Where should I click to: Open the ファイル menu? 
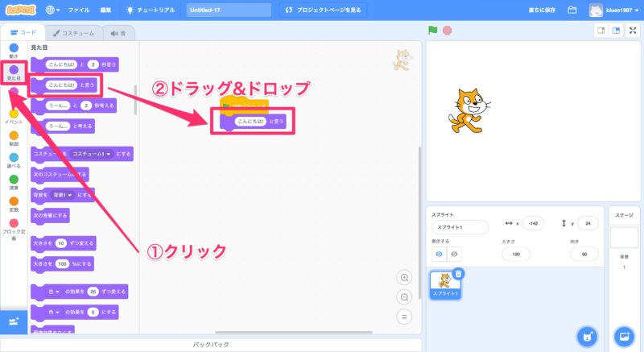pyautogui.click(x=79, y=10)
